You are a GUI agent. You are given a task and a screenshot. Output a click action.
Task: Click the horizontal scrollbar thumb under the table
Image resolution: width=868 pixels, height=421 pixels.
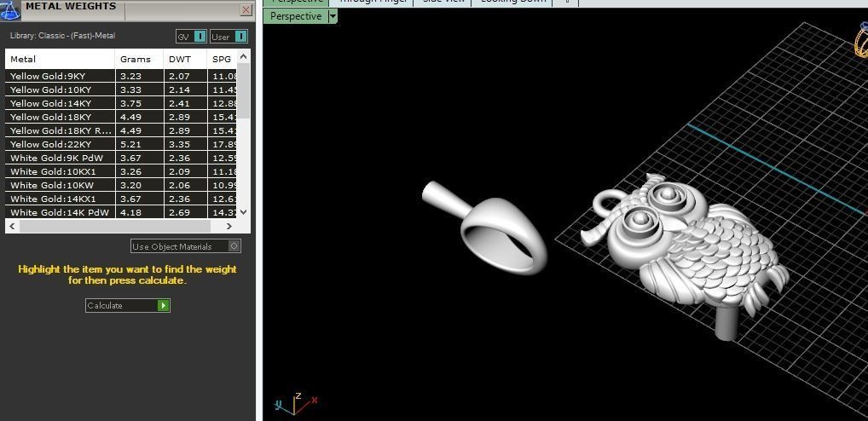pos(115,226)
